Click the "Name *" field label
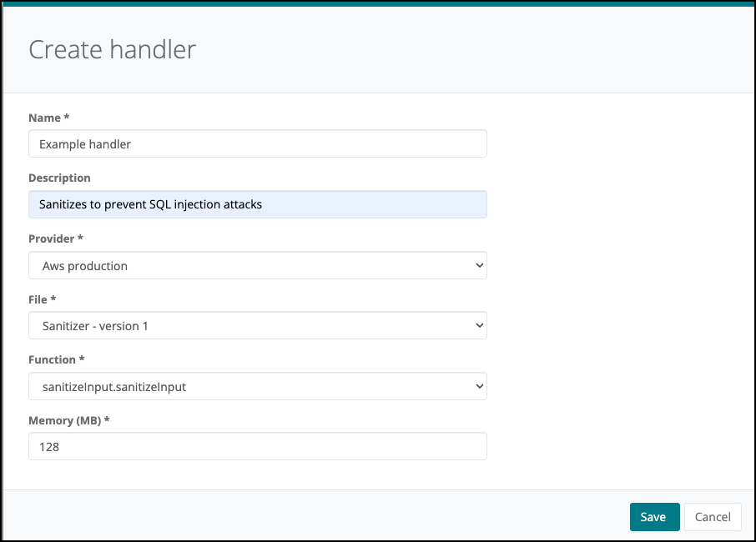756x542 pixels. (x=48, y=118)
